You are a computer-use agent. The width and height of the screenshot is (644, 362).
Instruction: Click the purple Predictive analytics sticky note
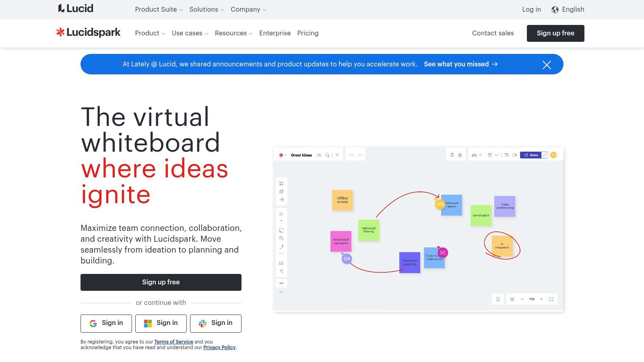tap(410, 263)
